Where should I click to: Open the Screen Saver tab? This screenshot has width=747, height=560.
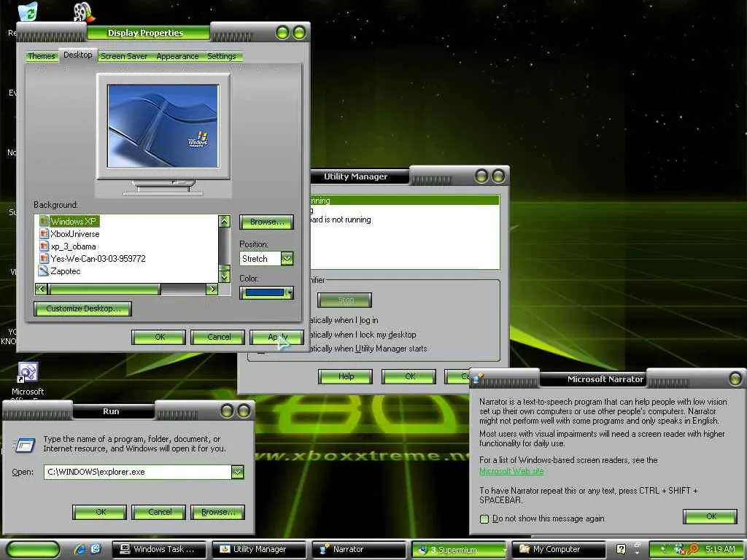124,56
